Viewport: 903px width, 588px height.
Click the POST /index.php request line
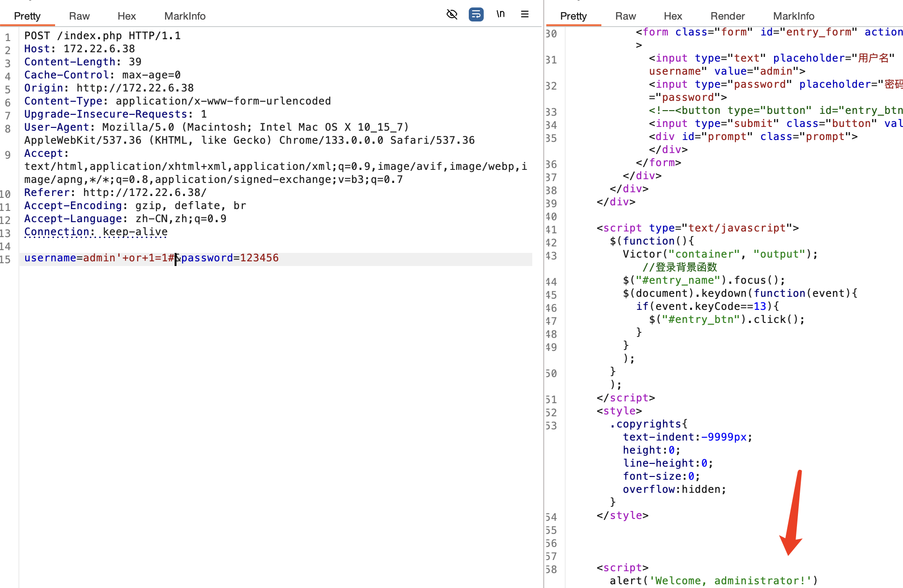pos(102,35)
